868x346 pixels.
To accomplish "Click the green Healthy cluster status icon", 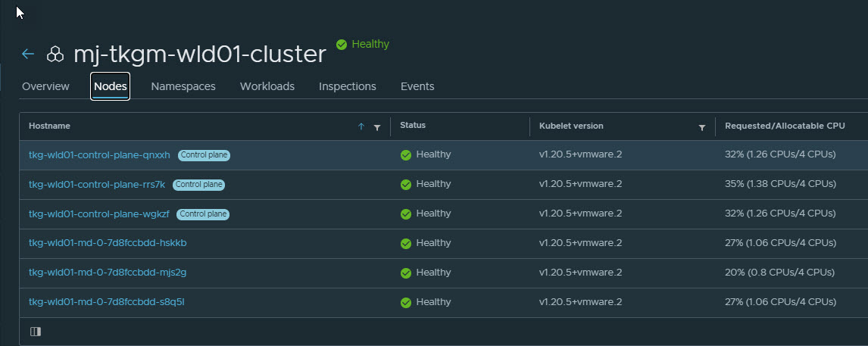I will (x=342, y=45).
